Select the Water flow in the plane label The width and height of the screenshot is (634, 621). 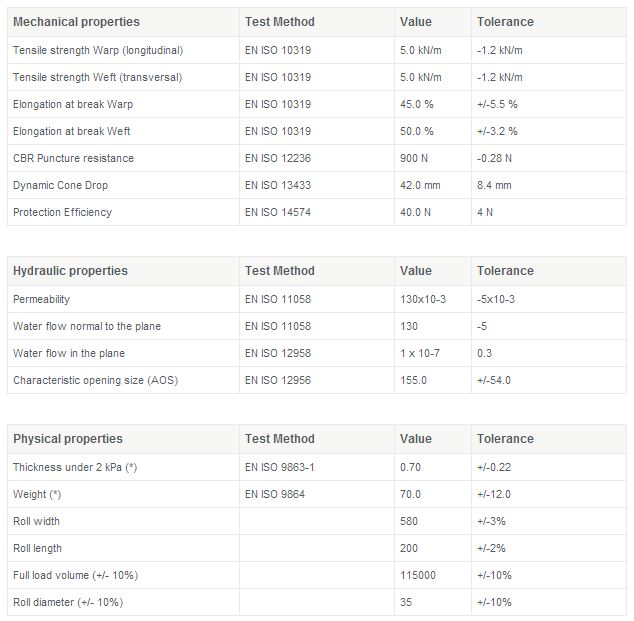pyautogui.click(x=69, y=353)
